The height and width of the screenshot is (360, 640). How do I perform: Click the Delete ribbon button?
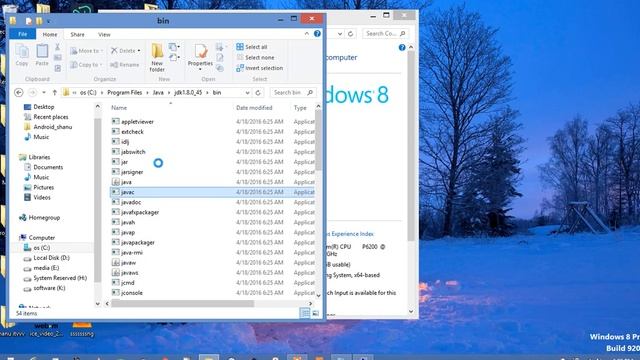click(126, 51)
